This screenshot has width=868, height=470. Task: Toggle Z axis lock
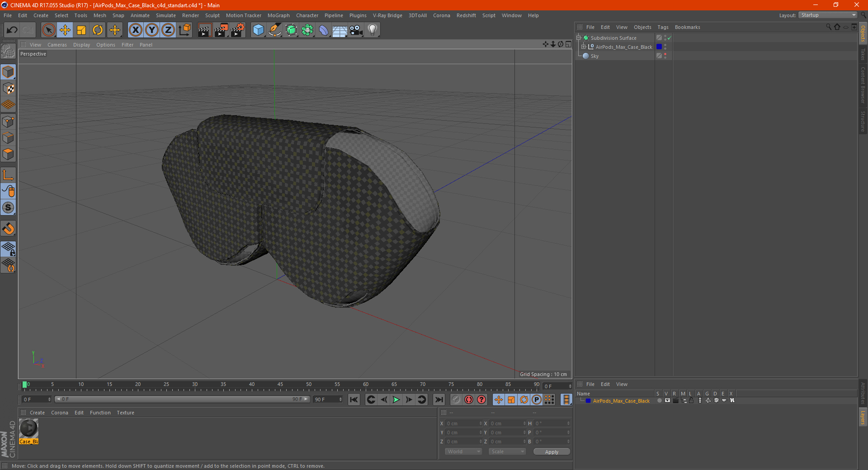pos(168,30)
